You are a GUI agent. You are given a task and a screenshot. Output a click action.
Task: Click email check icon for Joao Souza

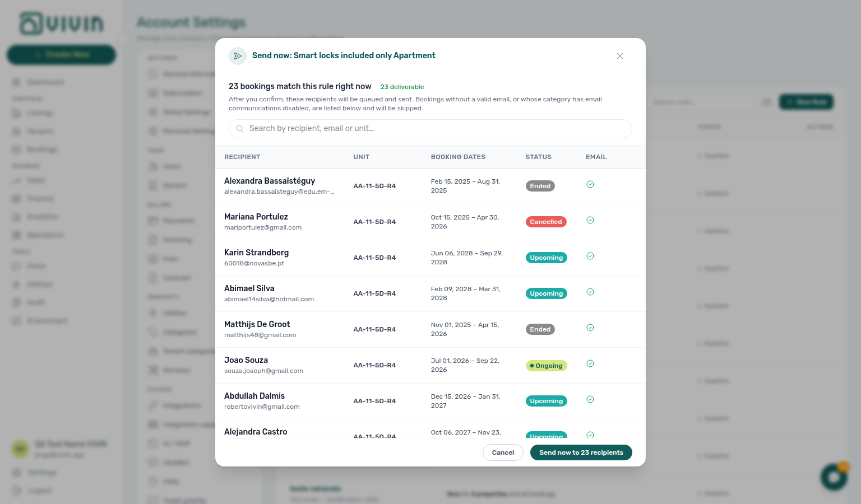tap(590, 363)
